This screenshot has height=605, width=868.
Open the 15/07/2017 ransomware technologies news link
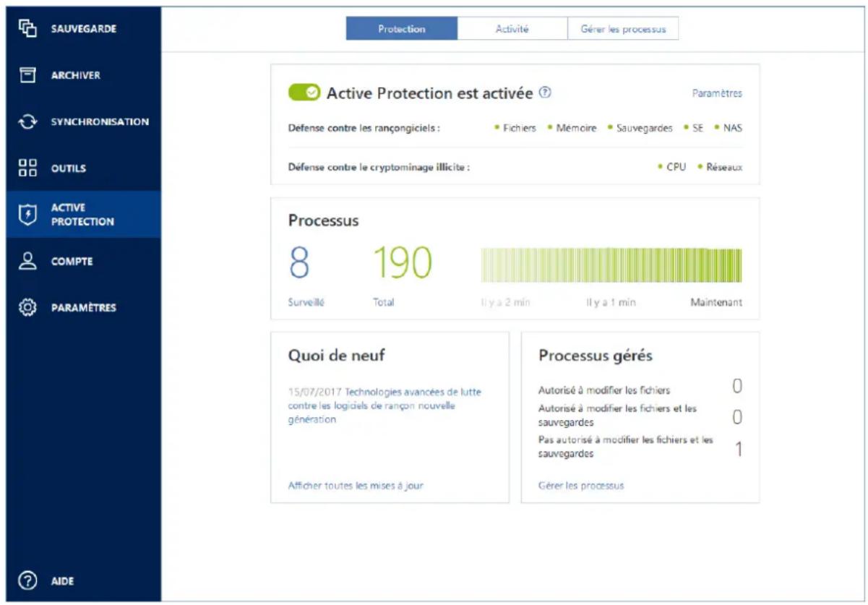point(384,406)
